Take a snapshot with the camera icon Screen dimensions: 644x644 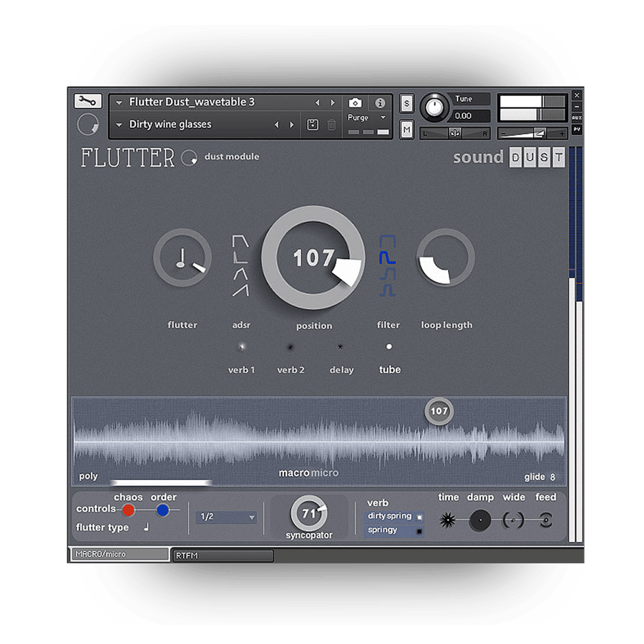coord(355,102)
